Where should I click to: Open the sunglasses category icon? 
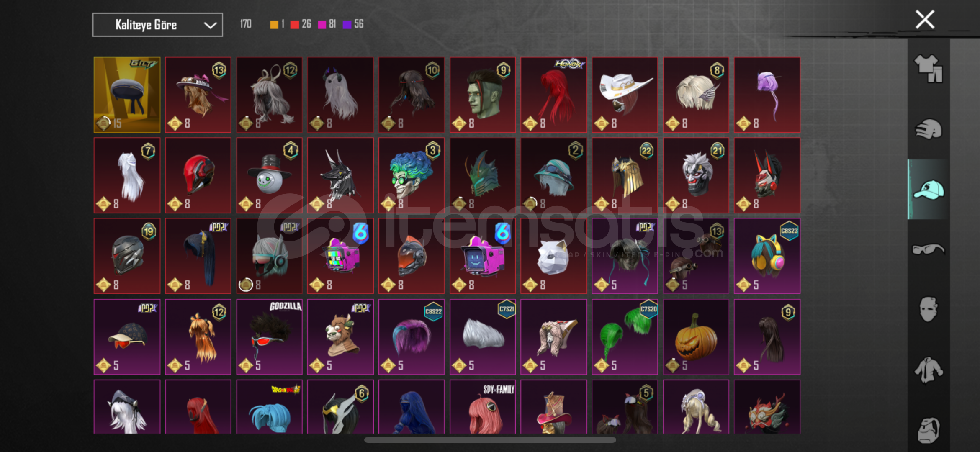(x=928, y=249)
